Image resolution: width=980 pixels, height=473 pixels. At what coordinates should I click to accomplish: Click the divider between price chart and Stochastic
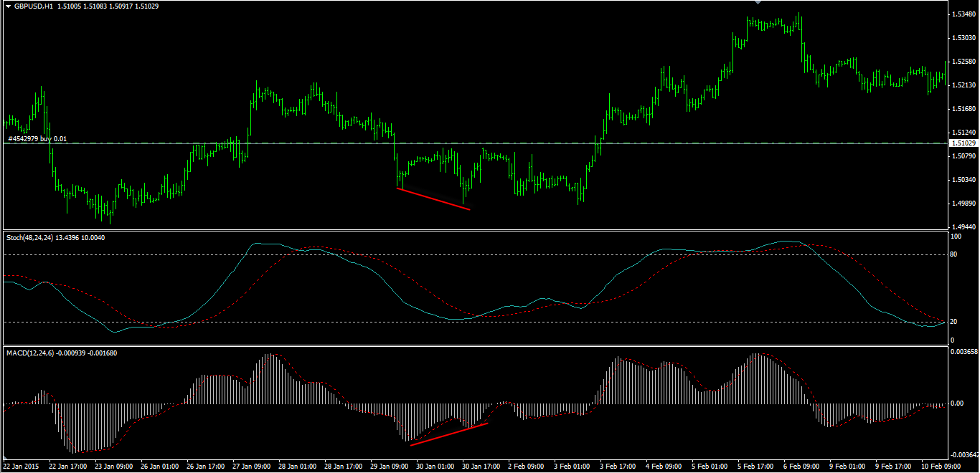click(x=473, y=231)
